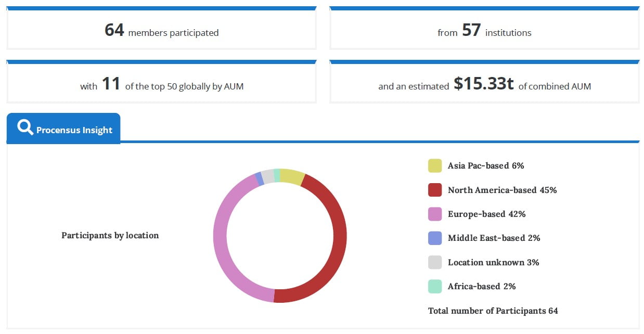Select the Europe-based pink legend swatch
Screen dimensions: 644x334
coord(435,214)
